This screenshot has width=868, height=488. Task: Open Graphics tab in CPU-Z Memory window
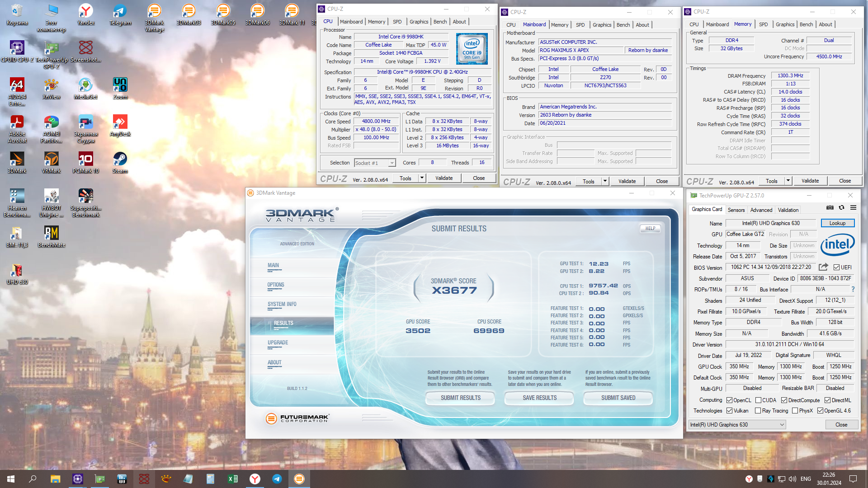pyautogui.click(x=785, y=24)
